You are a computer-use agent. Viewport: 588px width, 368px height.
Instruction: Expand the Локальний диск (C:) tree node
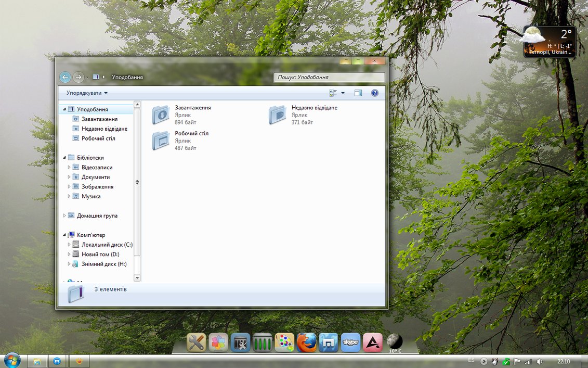click(69, 245)
